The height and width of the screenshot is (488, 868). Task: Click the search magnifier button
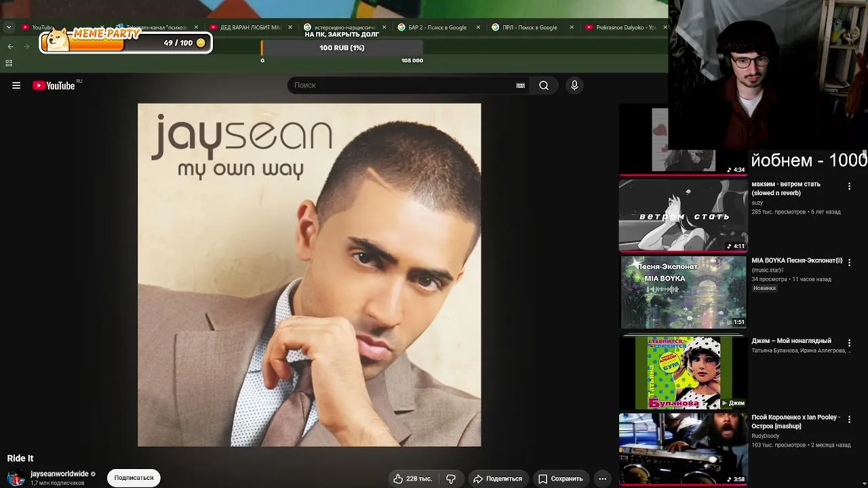click(x=544, y=85)
